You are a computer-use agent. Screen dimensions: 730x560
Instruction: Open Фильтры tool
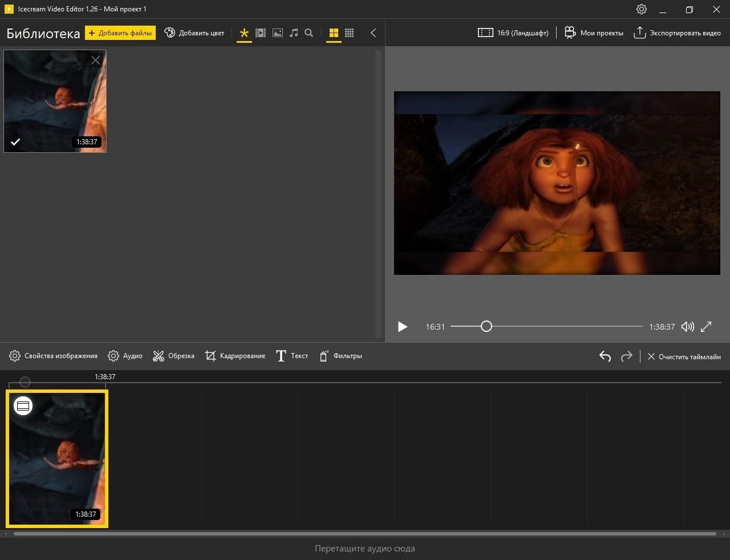[340, 356]
